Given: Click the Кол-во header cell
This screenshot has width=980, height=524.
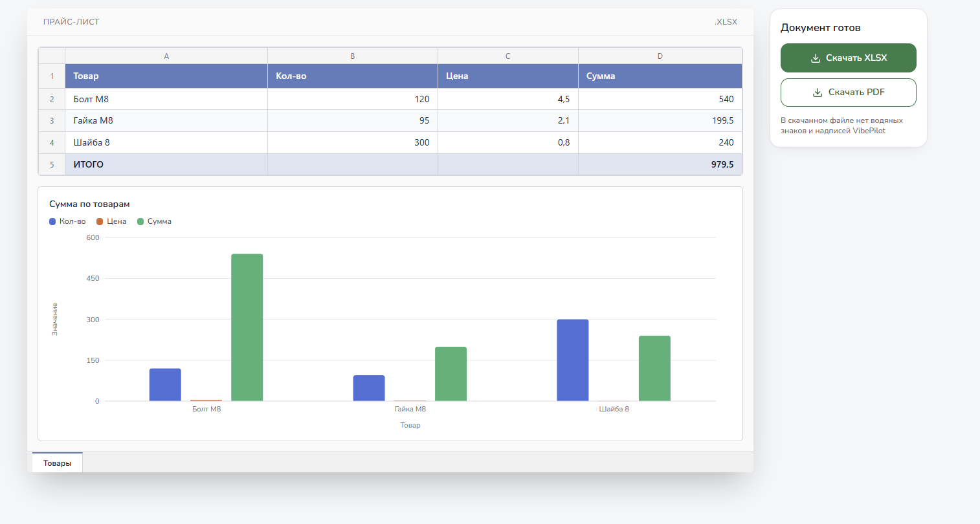Looking at the screenshot, I should [x=353, y=76].
